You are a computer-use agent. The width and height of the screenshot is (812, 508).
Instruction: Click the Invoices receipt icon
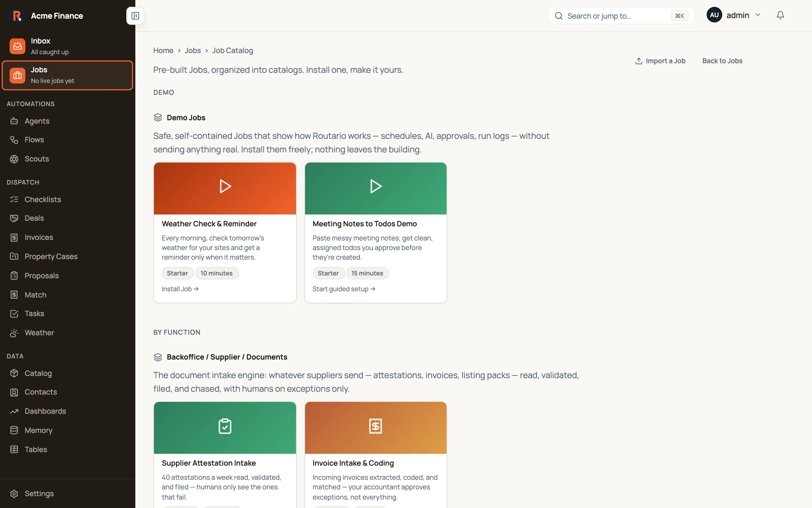coord(14,238)
